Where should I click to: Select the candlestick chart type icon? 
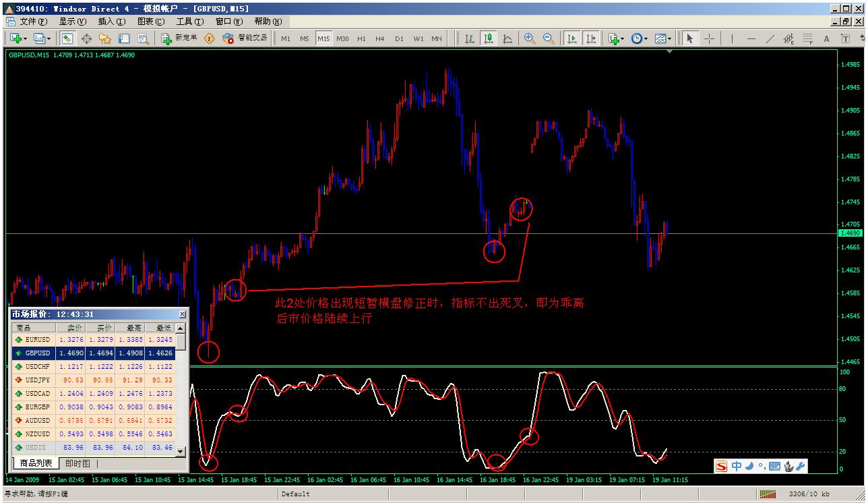click(487, 38)
